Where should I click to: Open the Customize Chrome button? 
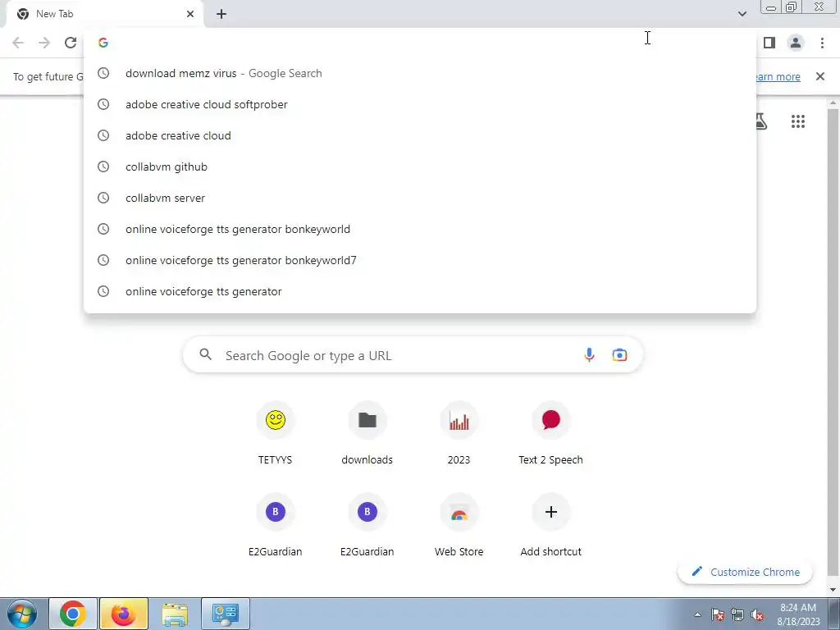(x=745, y=572)
